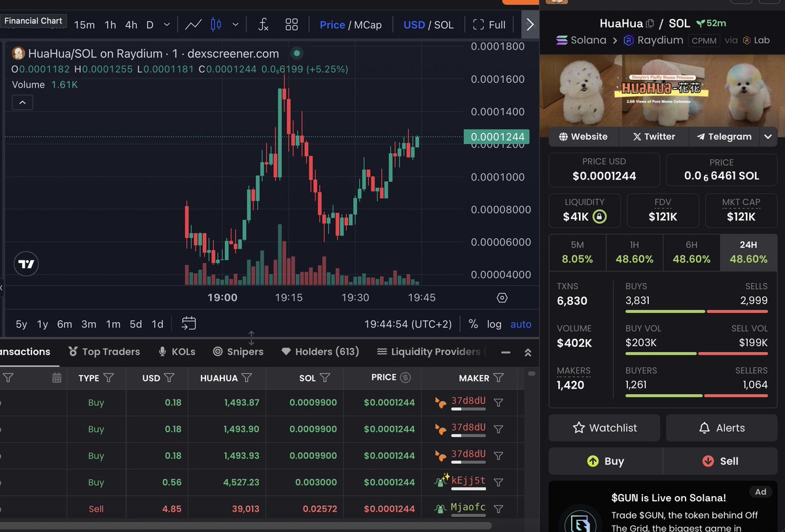Select the 6H price change period
Image resolution: width=785 pixels, height=532 pixels.
(691, 252)
